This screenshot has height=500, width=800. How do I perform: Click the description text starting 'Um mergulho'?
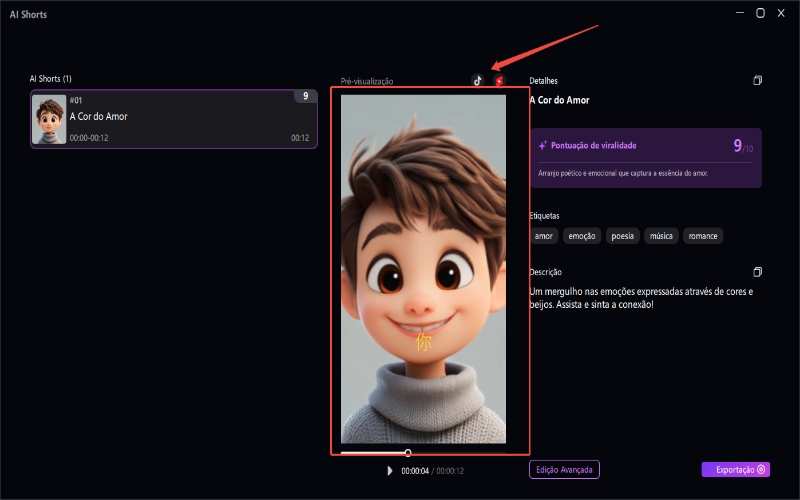tap(640, 297)
